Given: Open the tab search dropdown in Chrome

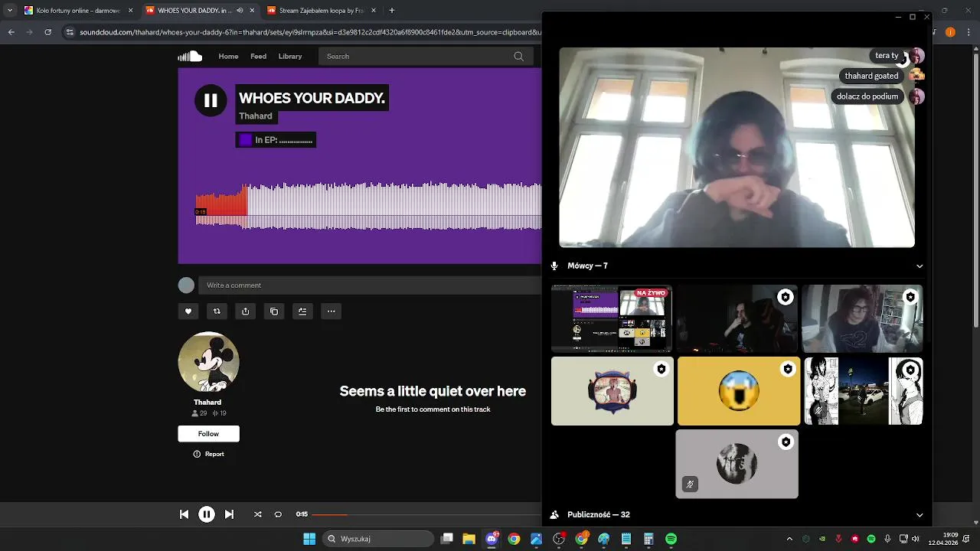Looking at the screenshot, I should pyautogui.click(x=9, y=11).
